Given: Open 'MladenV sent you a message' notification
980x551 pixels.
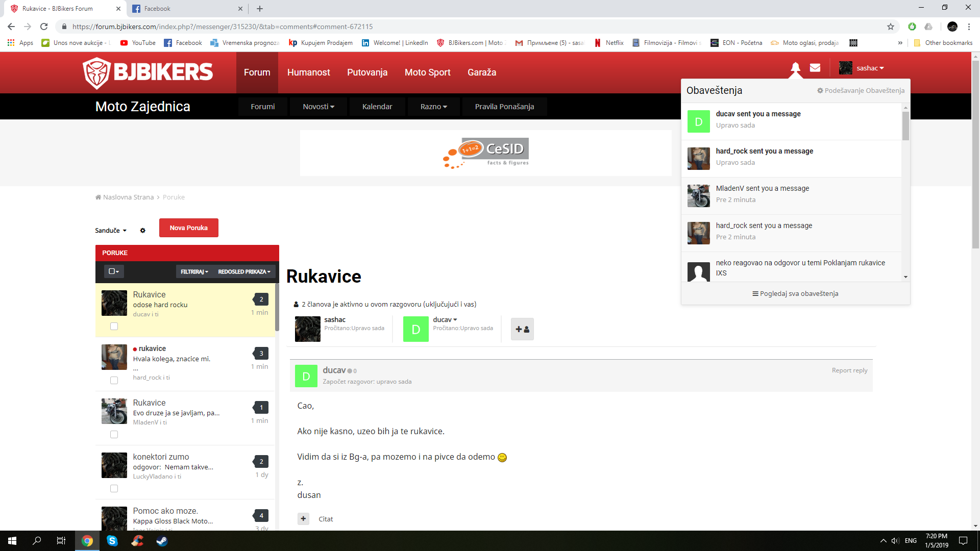Looking at the screenshot, I should coord(792,196).
